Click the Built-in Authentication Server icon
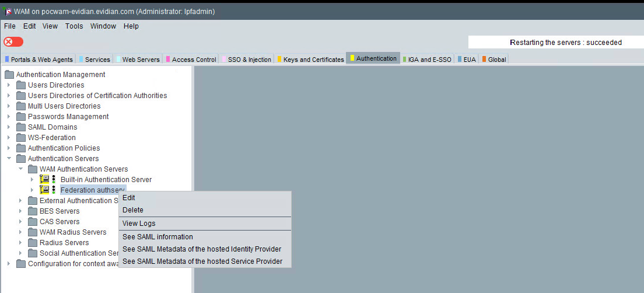 pos(44,180)
